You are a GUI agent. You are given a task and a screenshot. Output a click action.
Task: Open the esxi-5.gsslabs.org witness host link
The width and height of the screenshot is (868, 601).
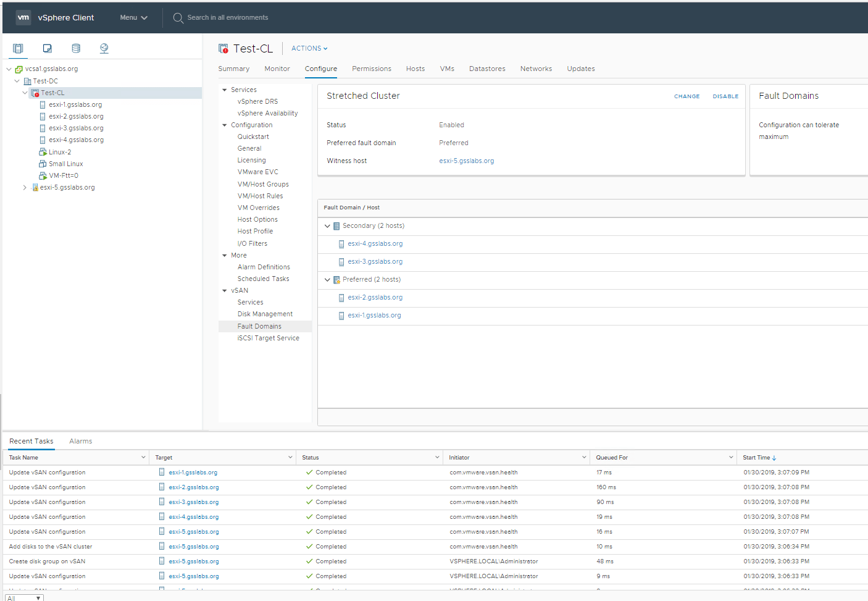pos(466,161)
